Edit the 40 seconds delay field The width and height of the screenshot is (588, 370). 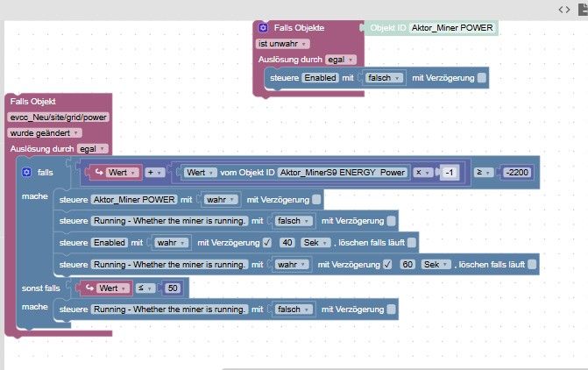click(287, 242)
